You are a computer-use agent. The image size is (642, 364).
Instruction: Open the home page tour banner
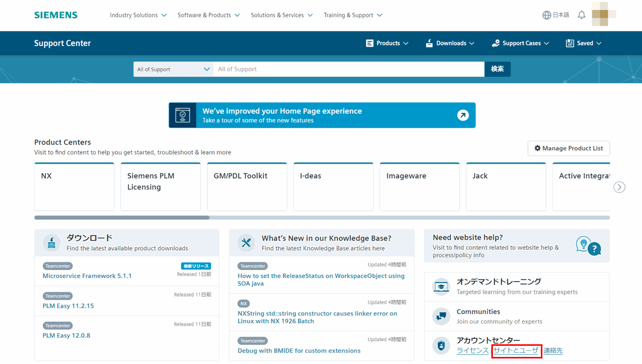[322, 115]
